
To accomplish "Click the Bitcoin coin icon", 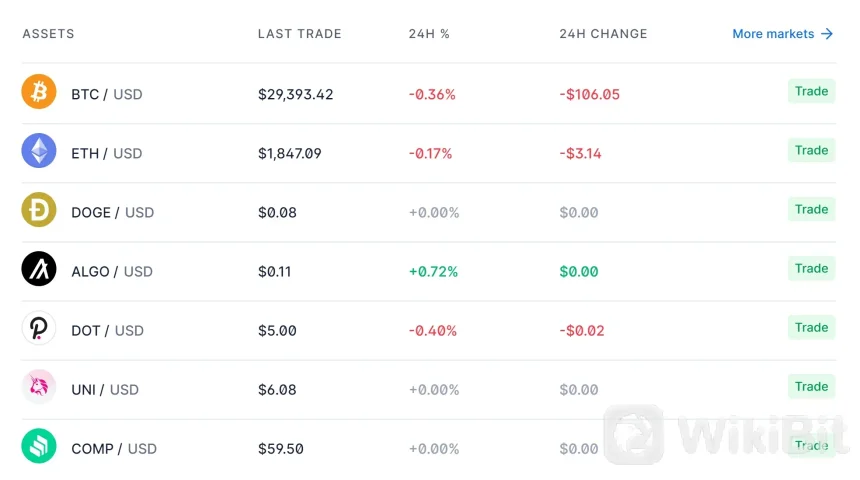I will point(39,93).
